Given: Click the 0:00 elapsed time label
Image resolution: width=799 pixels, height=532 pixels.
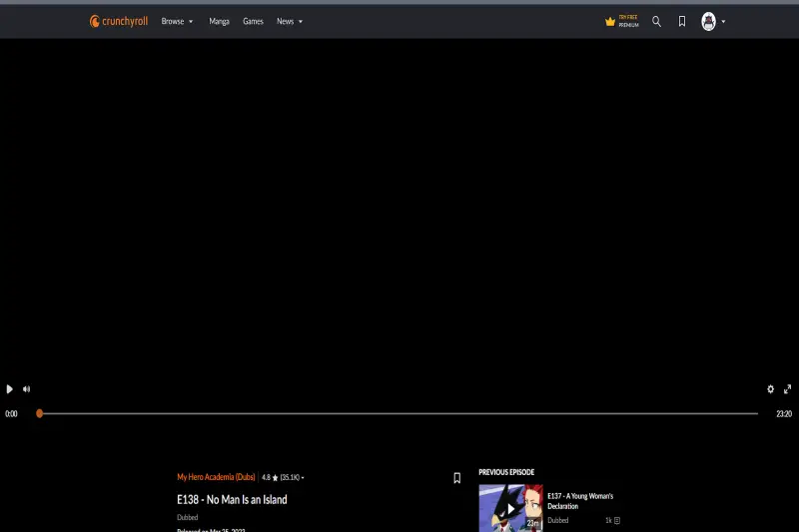Looking at the screenshot, I should coord(11,414).
